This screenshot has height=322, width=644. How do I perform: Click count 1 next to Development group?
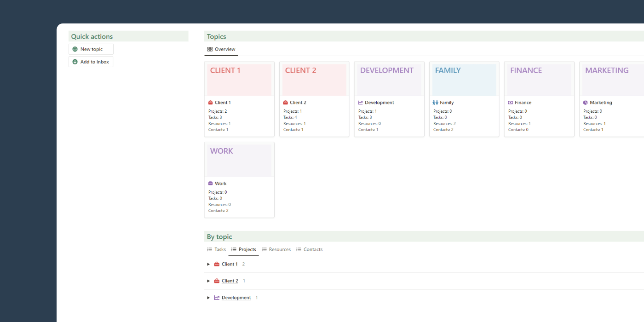pyautogui.click(x=257, y=298)
